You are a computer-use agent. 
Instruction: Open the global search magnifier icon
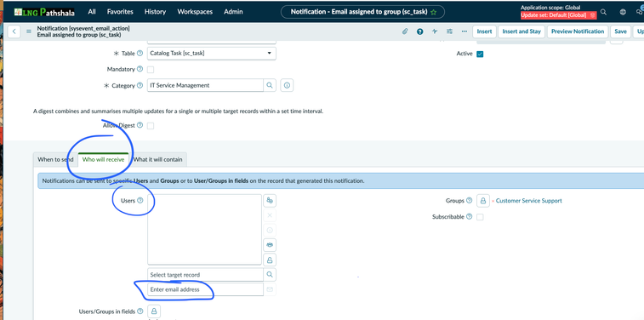[x=603, y=12]
